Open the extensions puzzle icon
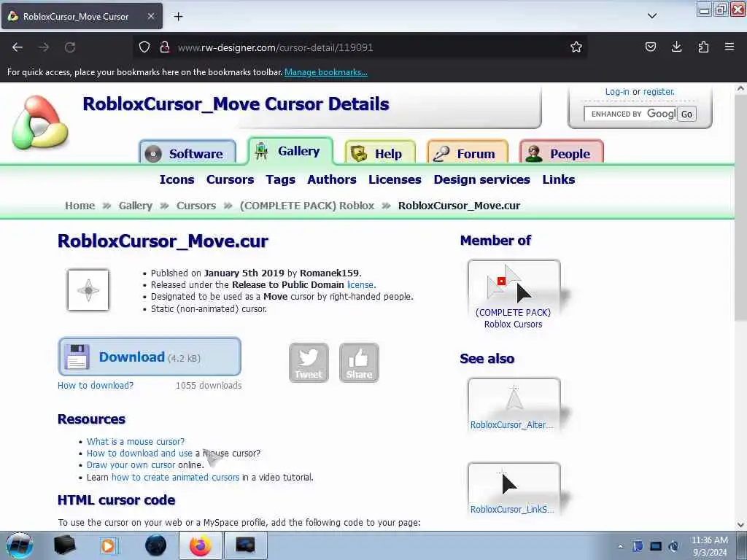The width and height of the screenshot is (747, 560). 703,47
